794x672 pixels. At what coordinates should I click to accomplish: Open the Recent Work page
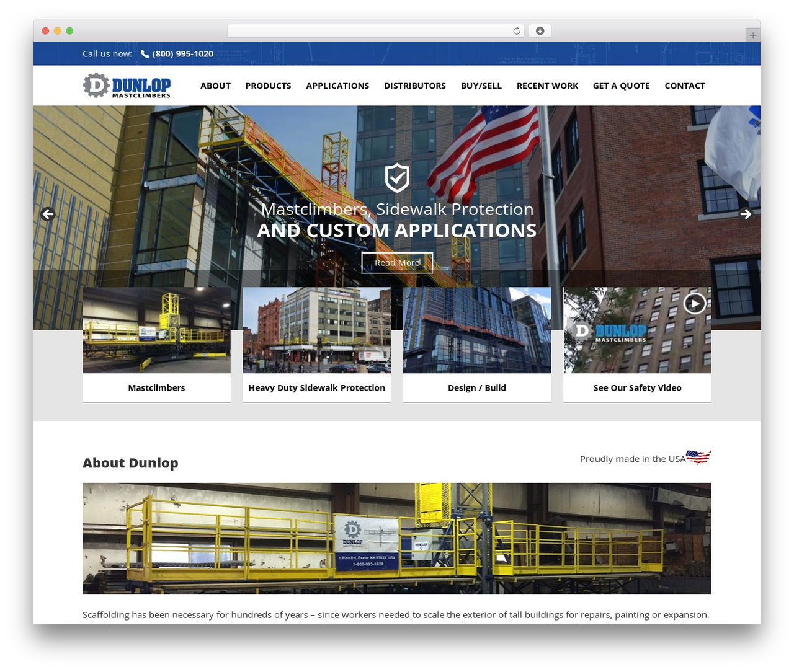[547, 86]
